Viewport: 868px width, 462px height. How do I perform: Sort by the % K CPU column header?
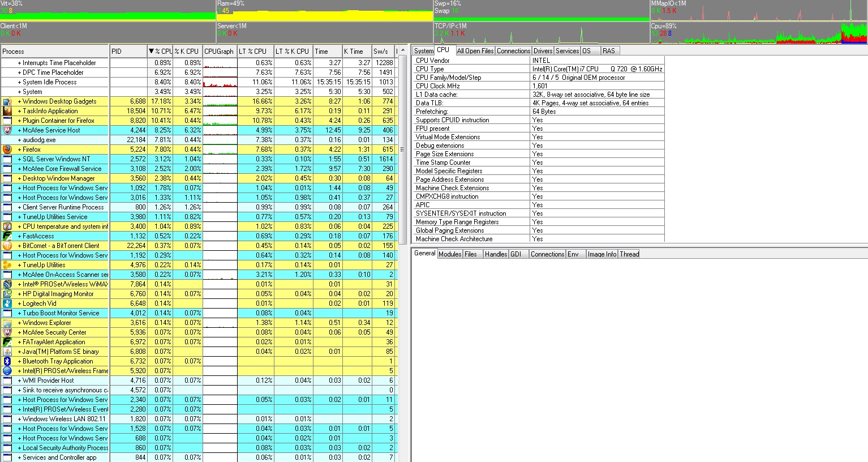click(187, 52)
